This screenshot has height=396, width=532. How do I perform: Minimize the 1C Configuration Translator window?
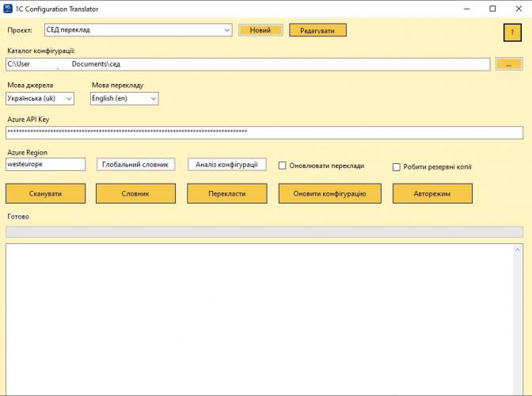pyautogui.click(x=467, y=9)
